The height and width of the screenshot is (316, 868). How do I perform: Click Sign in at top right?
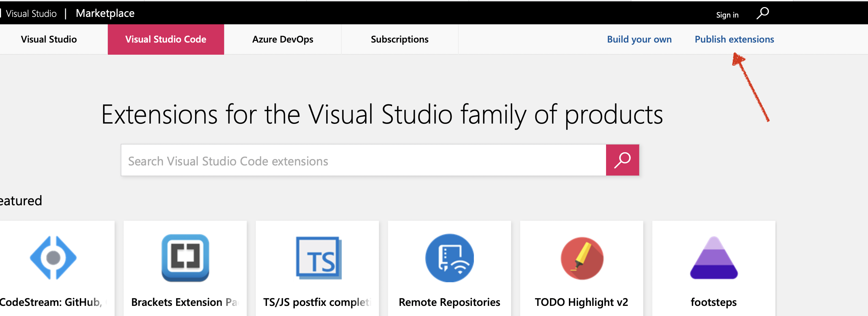tap(727, 15)
